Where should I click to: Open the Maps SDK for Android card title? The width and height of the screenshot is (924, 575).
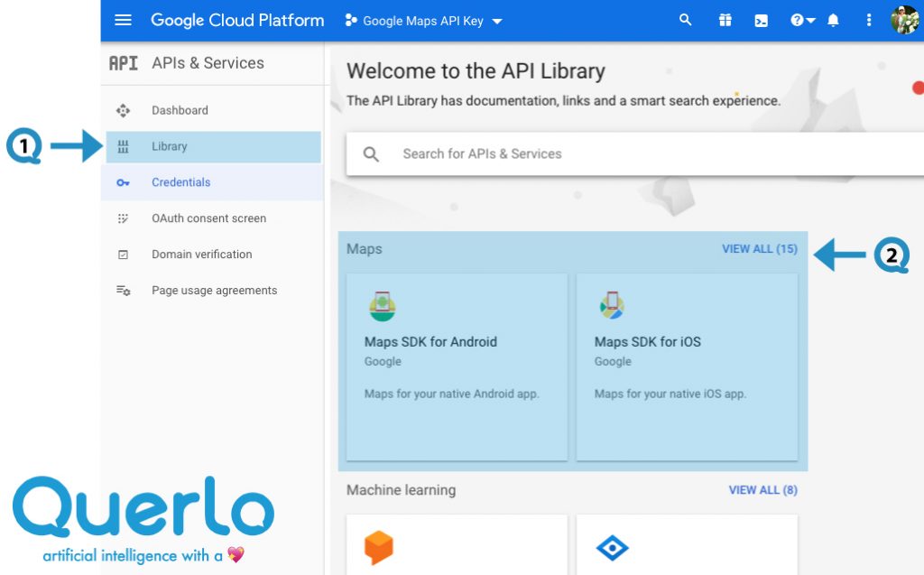pyautogui.click(x=430, y=342)
